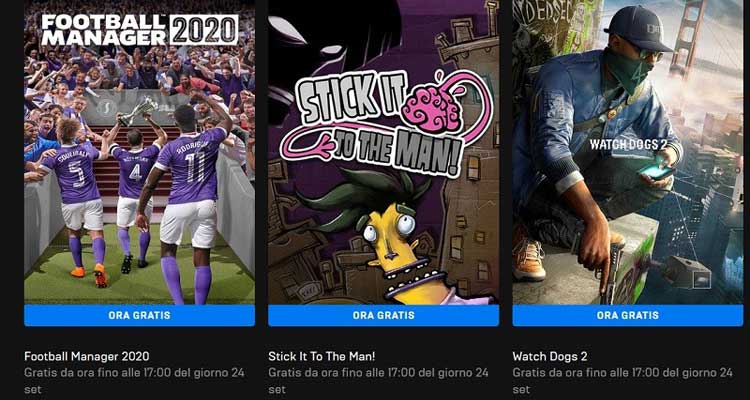750x400 pixels.
Task: Open the Stick It To The Man cover artwork
Action: pyautogui.click(x=384, y=152)
